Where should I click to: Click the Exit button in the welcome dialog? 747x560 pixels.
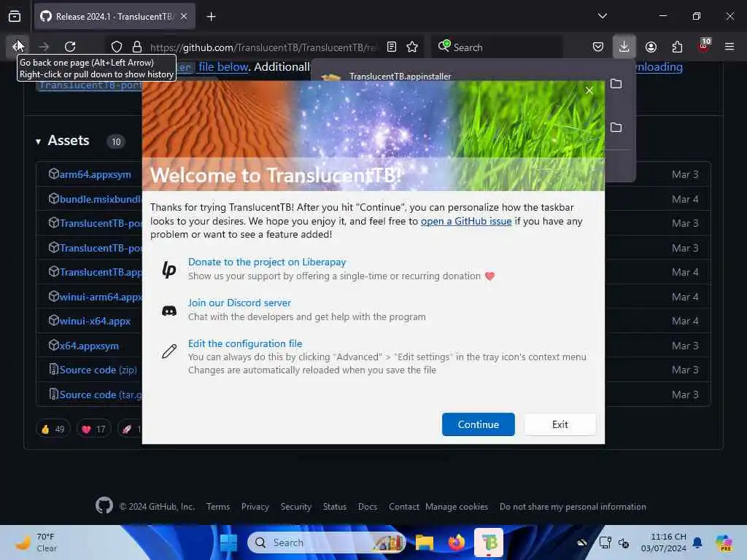560,424
